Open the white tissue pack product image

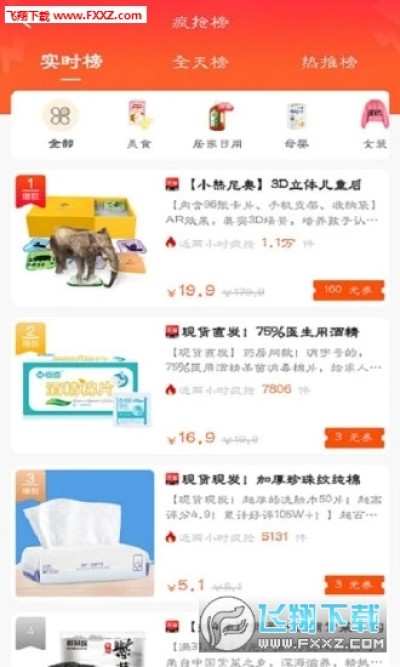pyautogui.click(x=85, y=533)
